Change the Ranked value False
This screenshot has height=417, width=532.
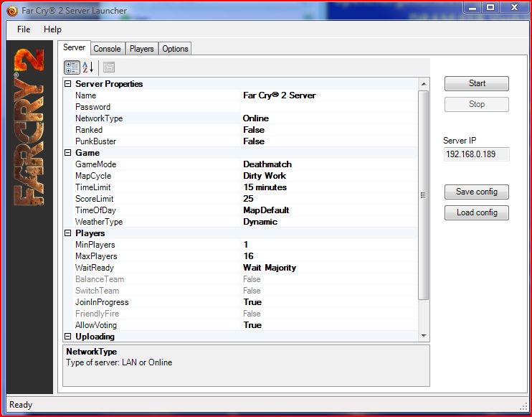254,130
